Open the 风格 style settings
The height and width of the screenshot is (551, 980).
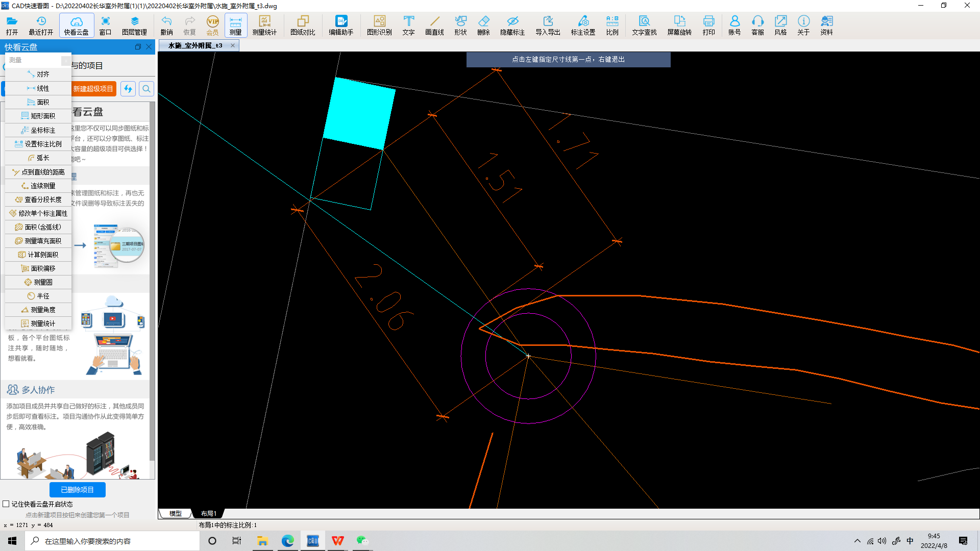coord(780,25)
